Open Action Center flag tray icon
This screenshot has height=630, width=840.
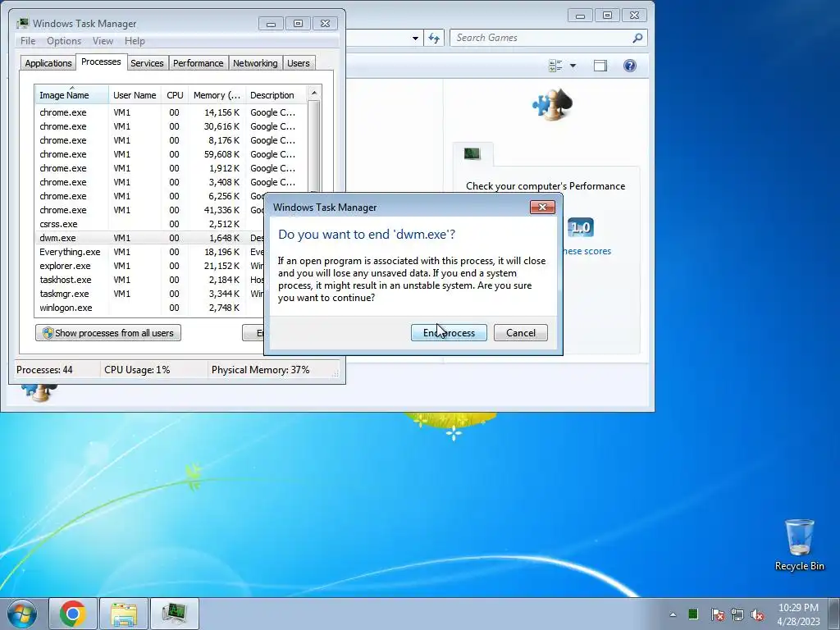tap(717, 614)
